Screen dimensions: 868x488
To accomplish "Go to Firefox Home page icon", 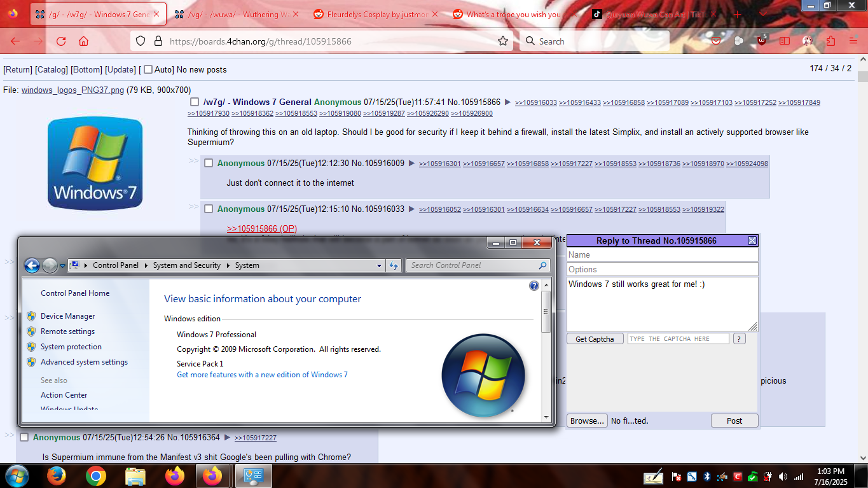I will [83, 41].
